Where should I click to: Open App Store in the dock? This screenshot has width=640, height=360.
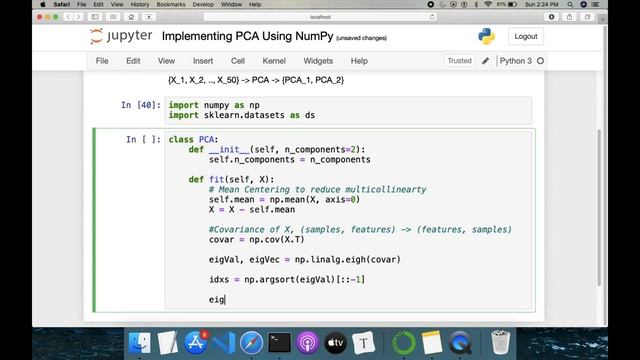196,342
